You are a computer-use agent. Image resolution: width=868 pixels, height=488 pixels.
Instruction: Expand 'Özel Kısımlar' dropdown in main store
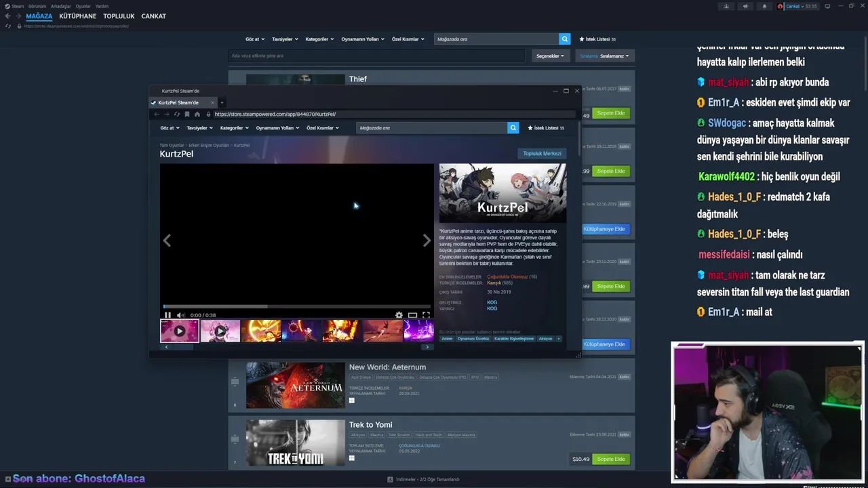coord(408,39)
